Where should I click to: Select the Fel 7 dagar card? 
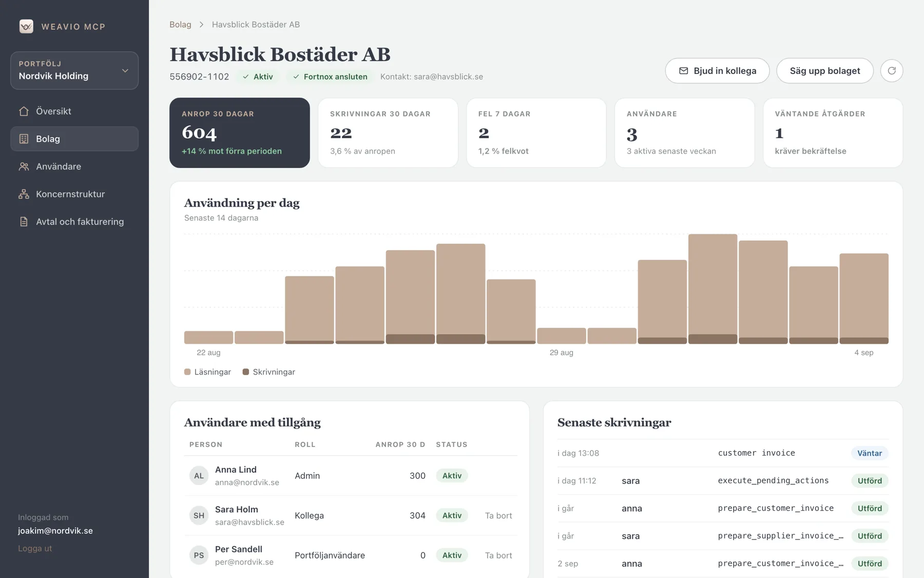536,133
